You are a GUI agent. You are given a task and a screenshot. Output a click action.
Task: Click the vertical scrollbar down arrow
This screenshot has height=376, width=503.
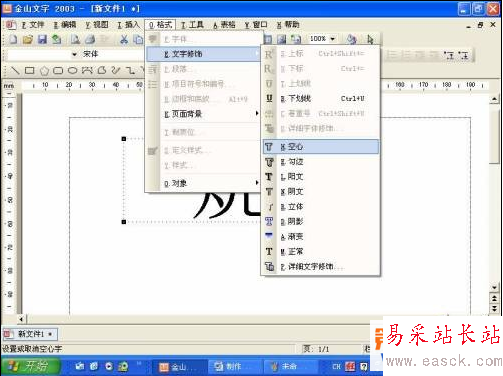(494, 287)
